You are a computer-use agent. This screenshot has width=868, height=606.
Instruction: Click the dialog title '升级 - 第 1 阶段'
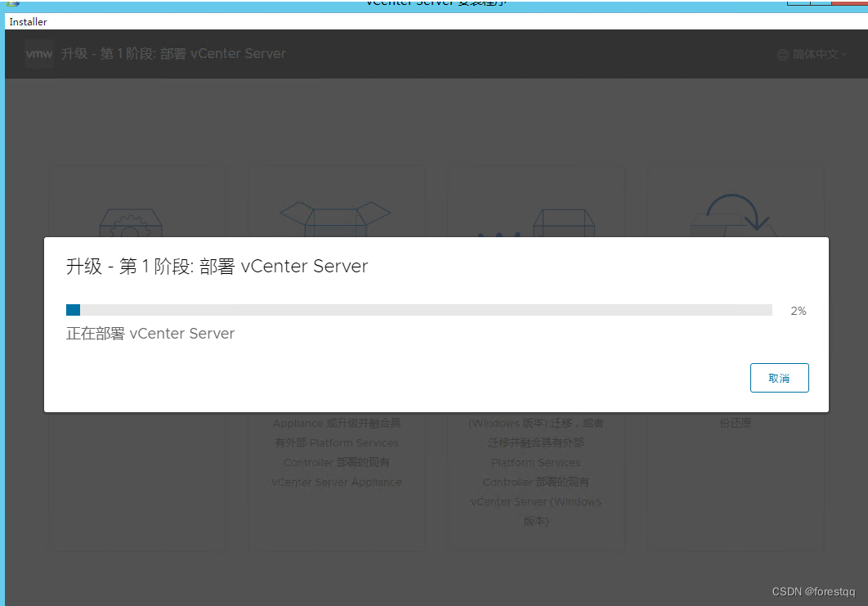click(128, 267)
